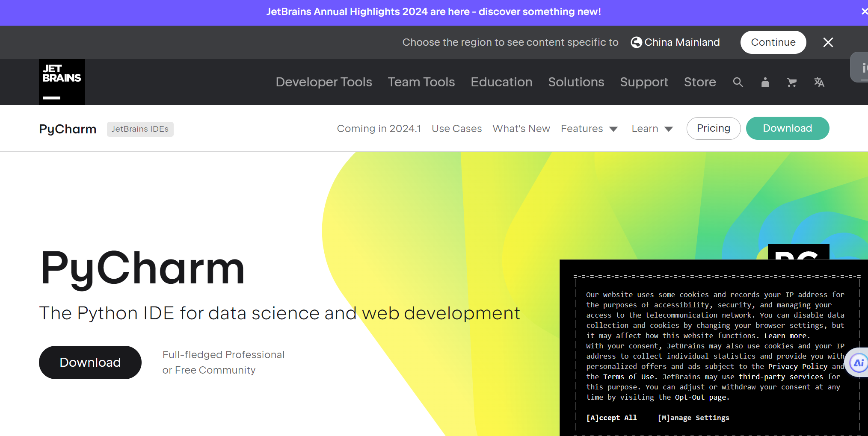Open the Developer Tools menu
868x436 pixels.
click(x=324, y=82)
